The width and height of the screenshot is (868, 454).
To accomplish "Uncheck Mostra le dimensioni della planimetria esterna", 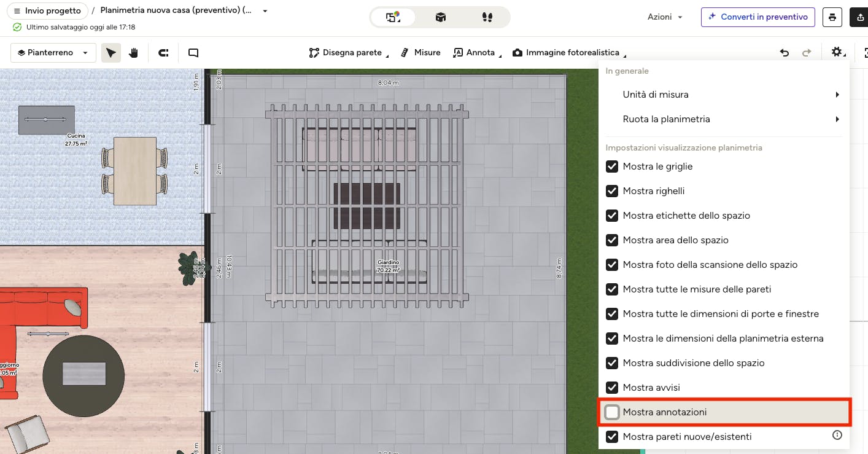I will point(612,339).
